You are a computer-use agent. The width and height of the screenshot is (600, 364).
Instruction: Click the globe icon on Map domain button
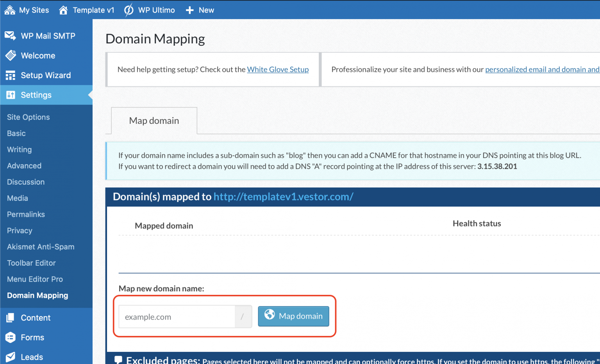270,316
